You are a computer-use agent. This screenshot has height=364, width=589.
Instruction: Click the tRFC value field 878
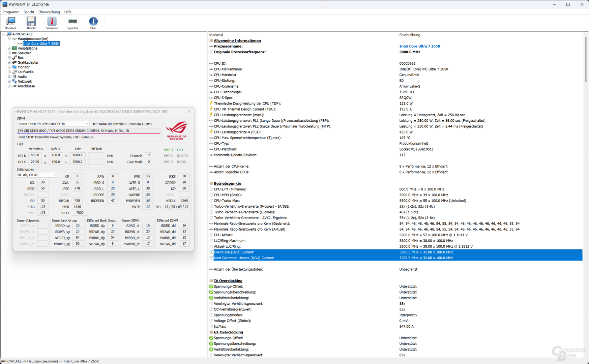[x=77, y=188]
